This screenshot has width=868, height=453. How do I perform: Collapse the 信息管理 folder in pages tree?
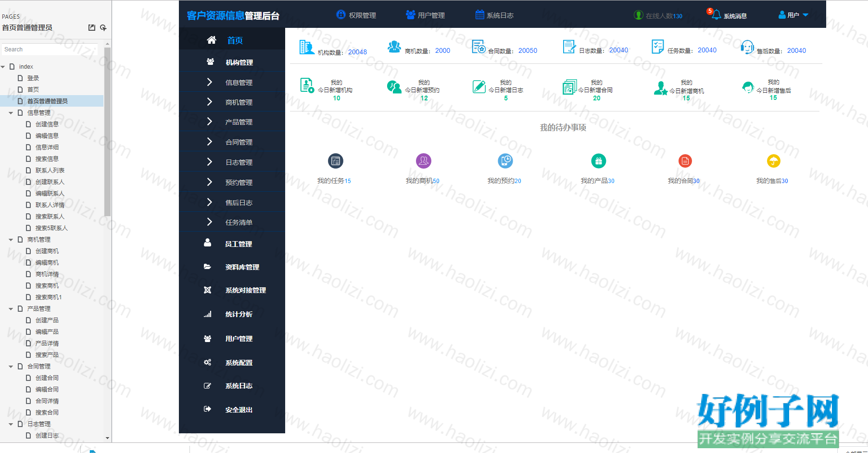pyautogui.click(x=11, y=113)
